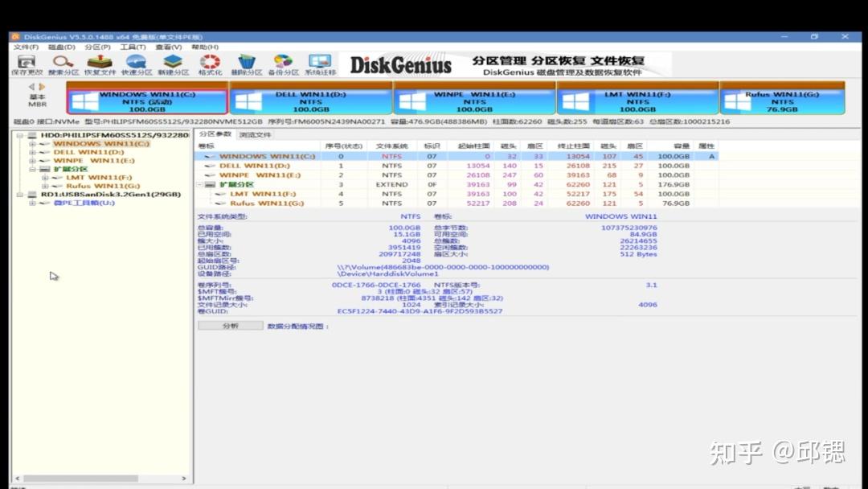Viewport: 868px width, 489px height.
Task: Click the Save Changes (保存更改) toolbar icon
Action: pos(27,65)
